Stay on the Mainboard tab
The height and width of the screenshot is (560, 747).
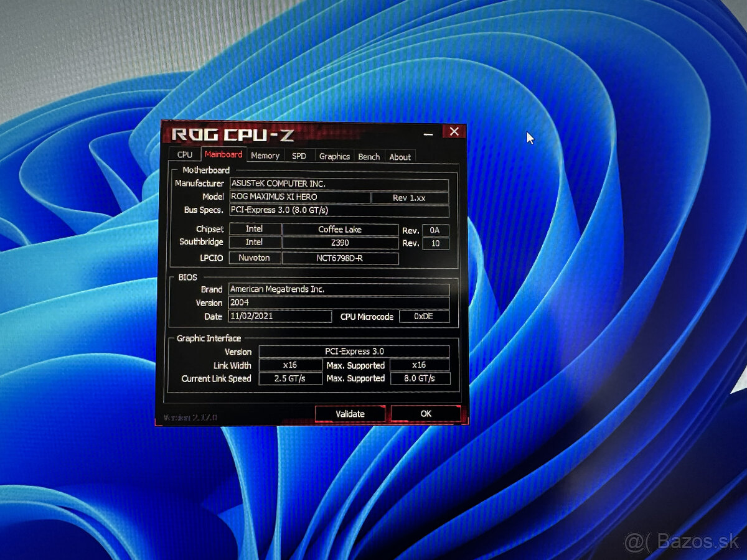pyautogui.click(x=223, y=154)
